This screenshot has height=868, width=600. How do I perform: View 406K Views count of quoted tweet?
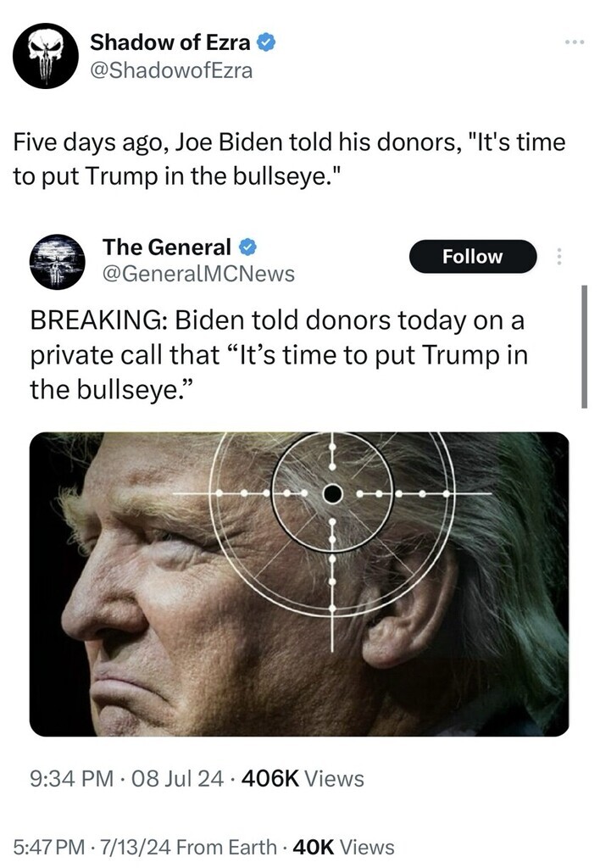(x=303, y=778)
